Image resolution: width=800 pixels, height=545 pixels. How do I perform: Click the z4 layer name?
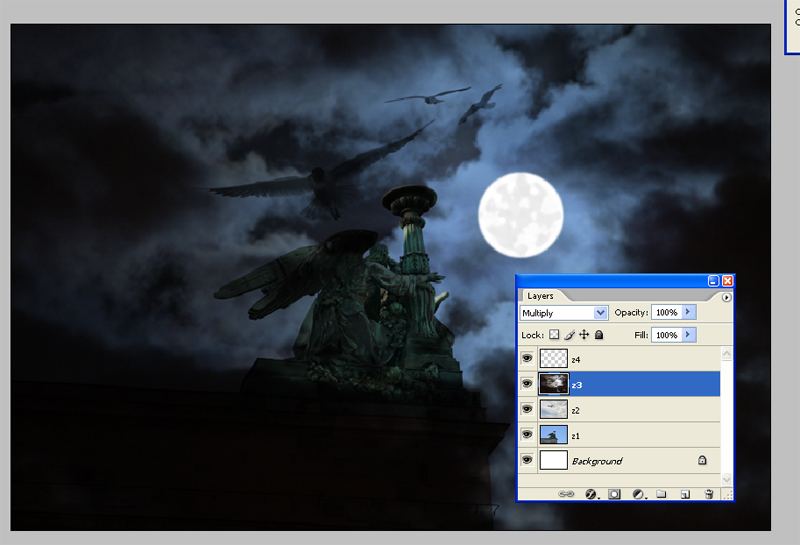[576, 360]
